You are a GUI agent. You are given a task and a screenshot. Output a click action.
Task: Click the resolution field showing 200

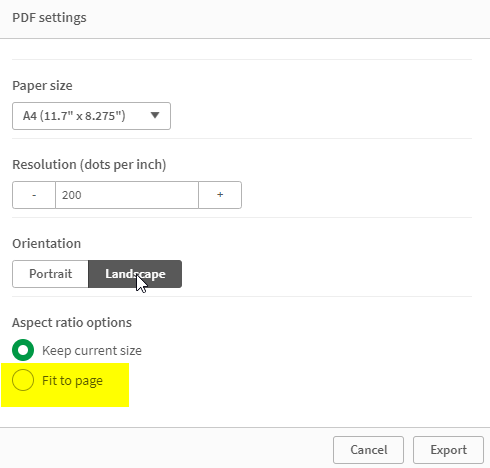click(127, 195)
